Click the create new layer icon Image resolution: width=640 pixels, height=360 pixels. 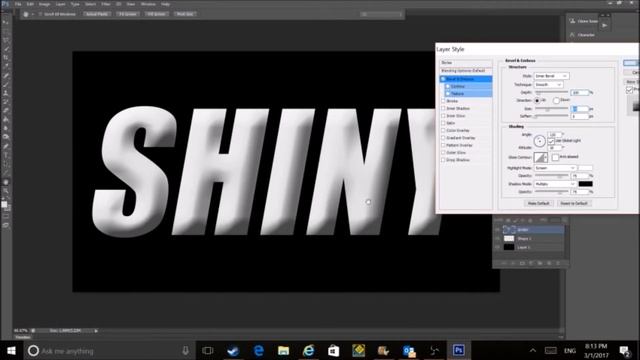(x=549, y=263)
